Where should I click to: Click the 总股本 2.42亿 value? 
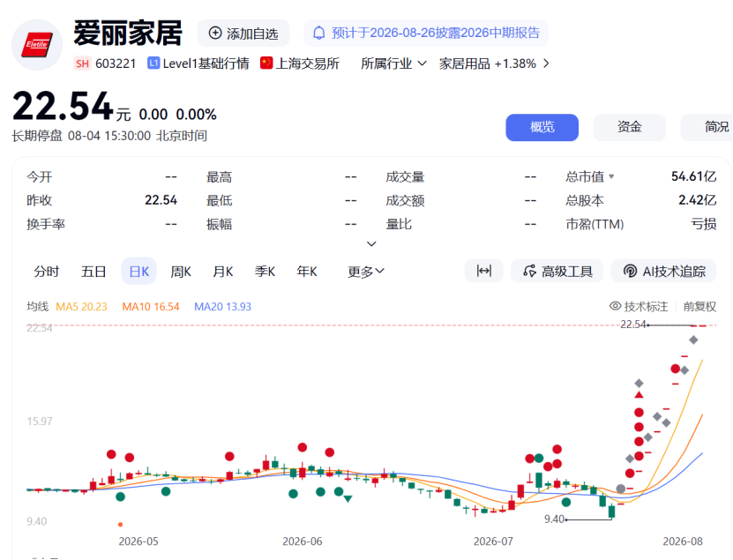click(x=697, y=200)
